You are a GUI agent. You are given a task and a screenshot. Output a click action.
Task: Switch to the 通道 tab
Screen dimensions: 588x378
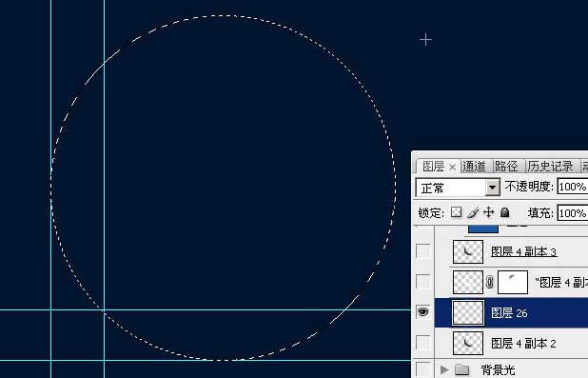point(474,167)
